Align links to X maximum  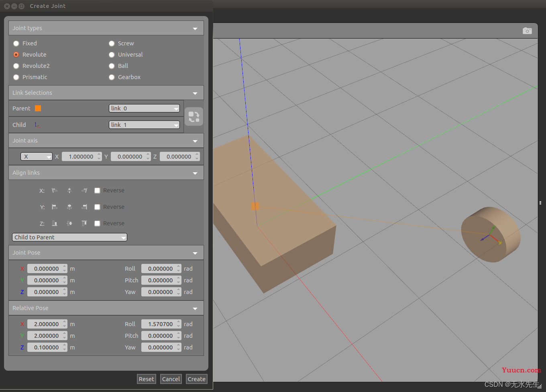point(84,190)
